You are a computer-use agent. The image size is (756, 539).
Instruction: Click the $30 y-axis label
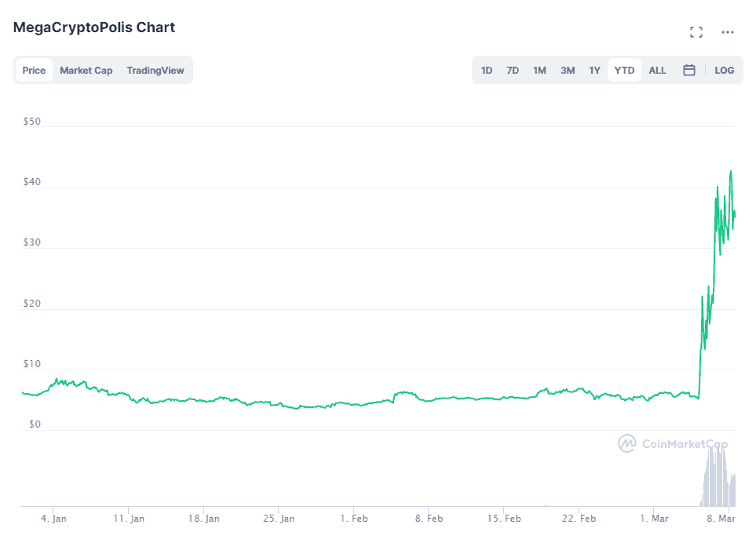32,242
